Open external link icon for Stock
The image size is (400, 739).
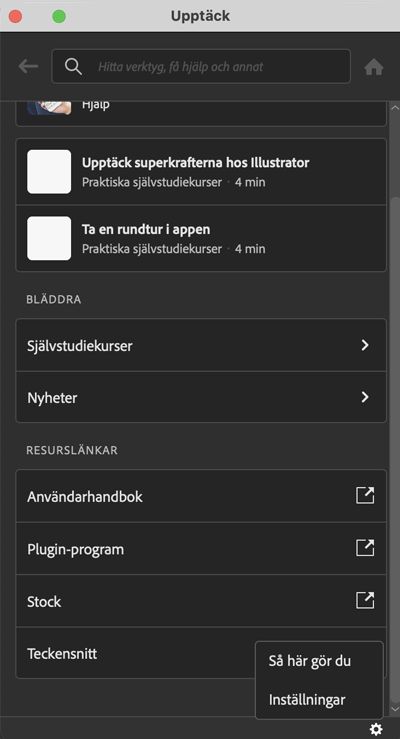tap(365, 600)
